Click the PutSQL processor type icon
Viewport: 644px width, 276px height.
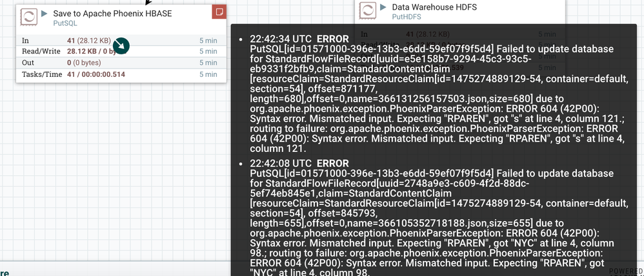click(x=29, y=17)
